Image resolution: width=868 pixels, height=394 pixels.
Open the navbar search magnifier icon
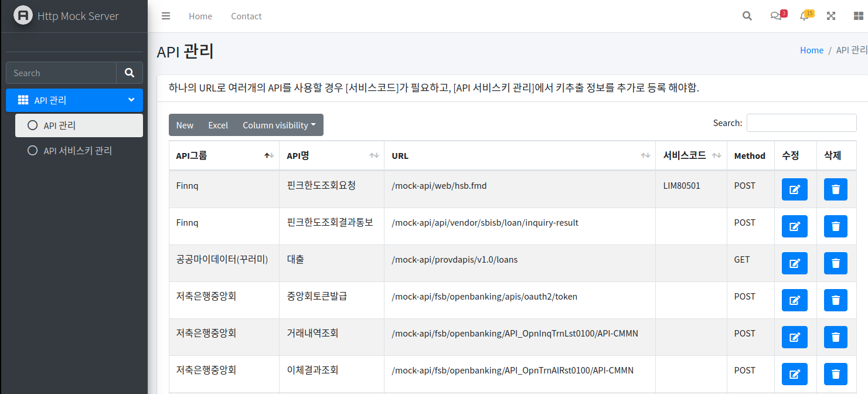tap(747, 16)
